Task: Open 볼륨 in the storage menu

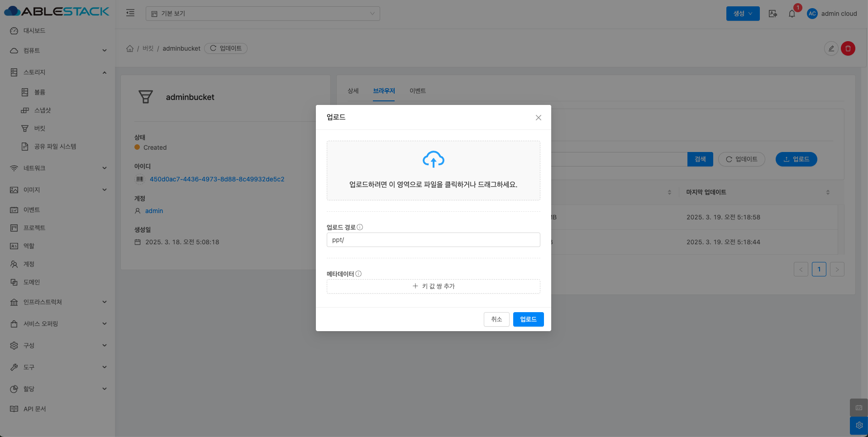Action: click(x=40, y=92)
